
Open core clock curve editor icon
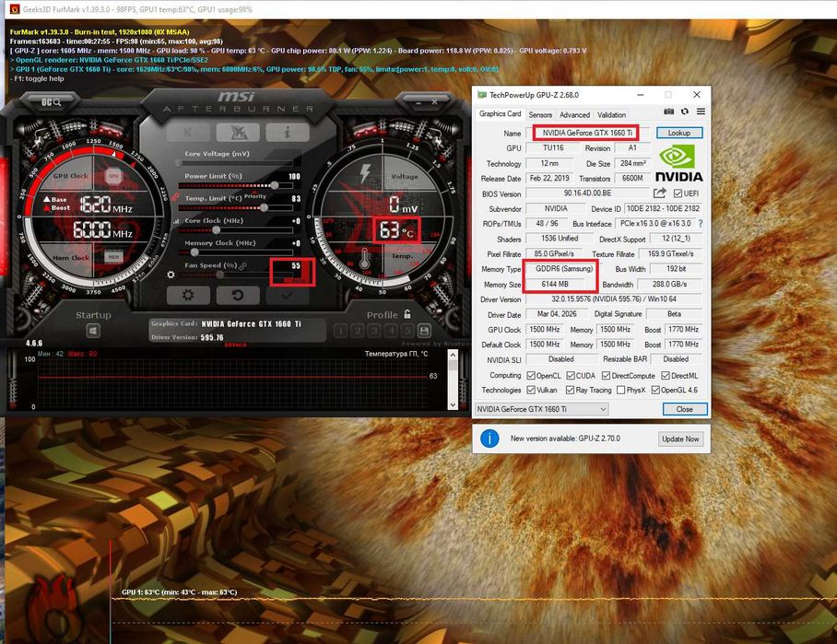point(176,221)
